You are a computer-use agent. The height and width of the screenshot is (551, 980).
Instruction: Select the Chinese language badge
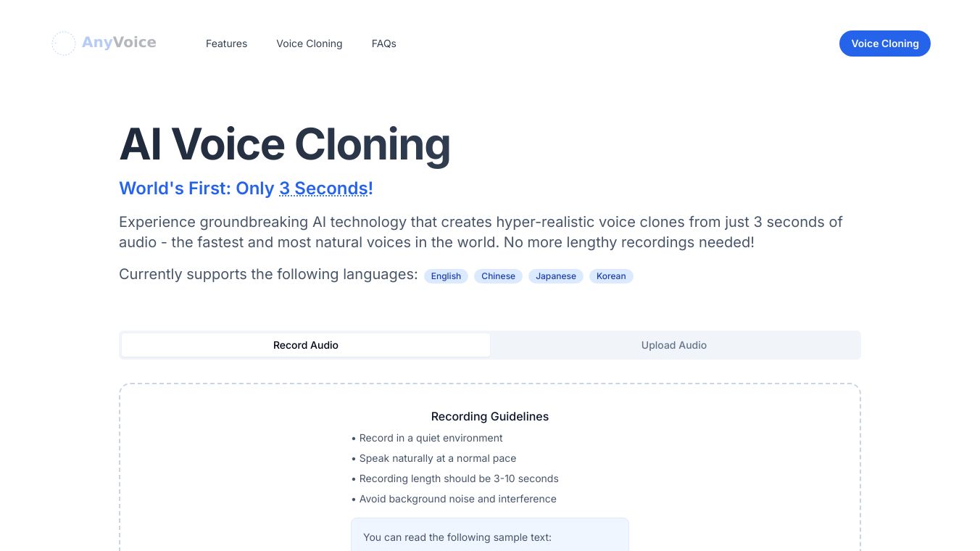coord(498,276)
